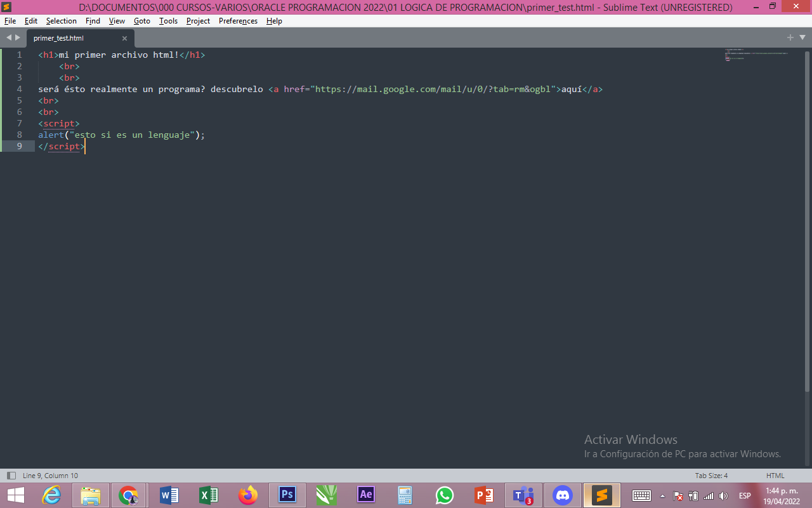Open the Project menu

198,21
